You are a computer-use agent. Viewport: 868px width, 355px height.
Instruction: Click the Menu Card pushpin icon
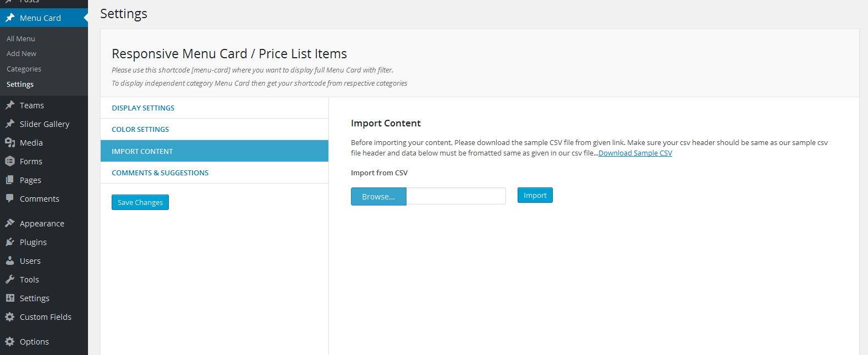coord(10,18)
